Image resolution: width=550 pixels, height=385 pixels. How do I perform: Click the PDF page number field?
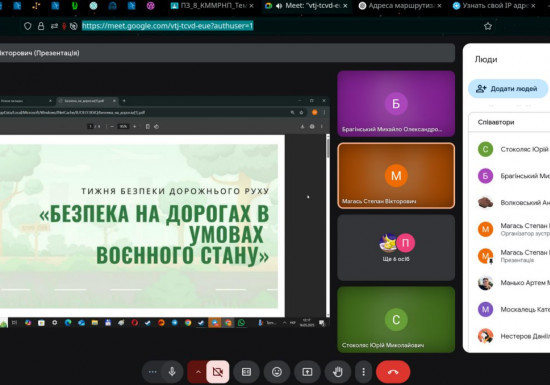click(x=90, y=127)
